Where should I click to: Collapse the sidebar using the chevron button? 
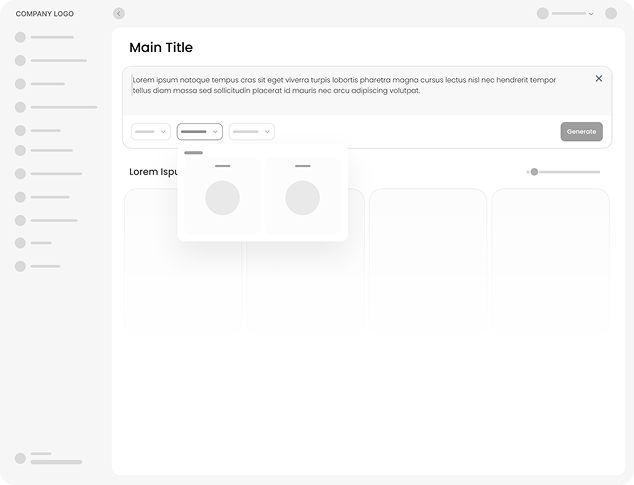coord(119,14)
